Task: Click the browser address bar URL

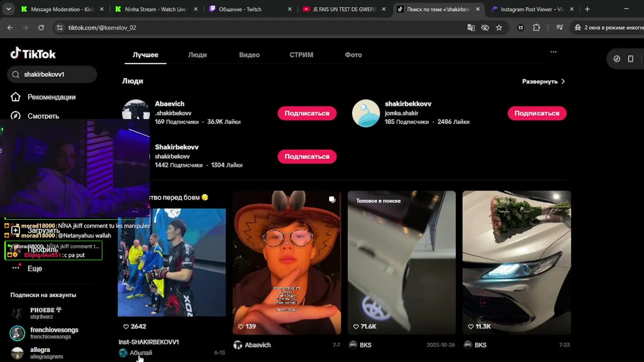Action: pos(102,28)
